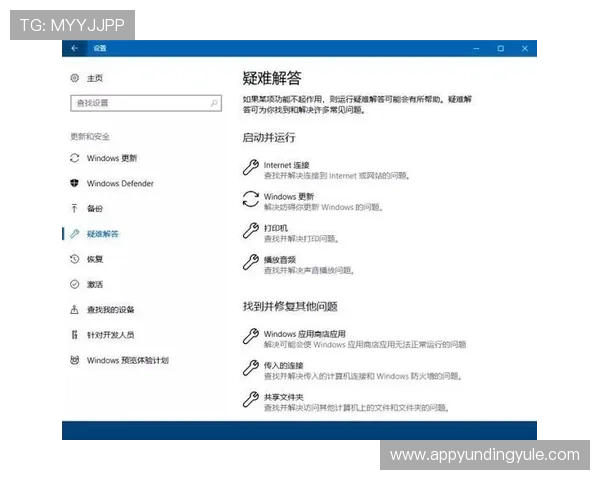Viewport: 600px width, 480px height.
Task: Click wrench icon beside Internet 连接
Action: (251, 167)
